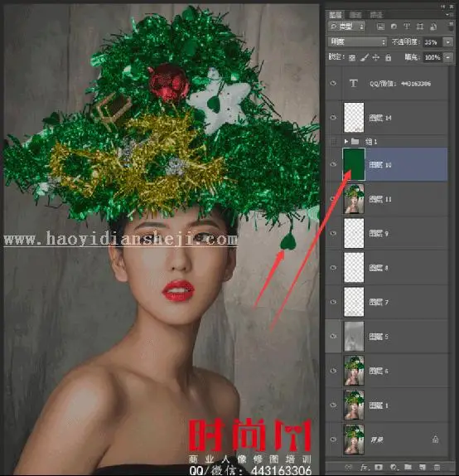Screen dimensions: 459x476
Task: Hide the text layer QQ 443163306
Action: (333, 83)
